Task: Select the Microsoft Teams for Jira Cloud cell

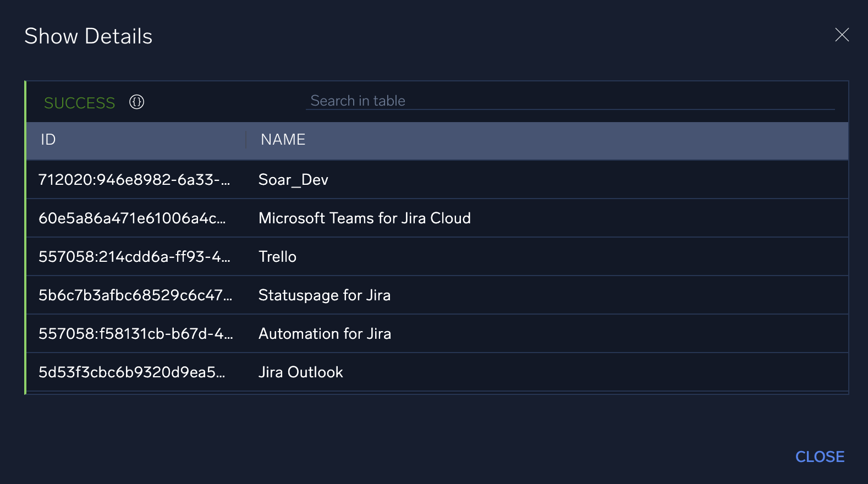Action: click(x=364, y=218)
